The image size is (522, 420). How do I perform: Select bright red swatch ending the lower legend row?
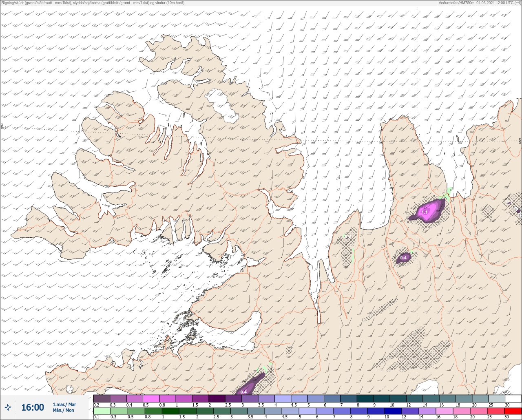tap(513, 411)
